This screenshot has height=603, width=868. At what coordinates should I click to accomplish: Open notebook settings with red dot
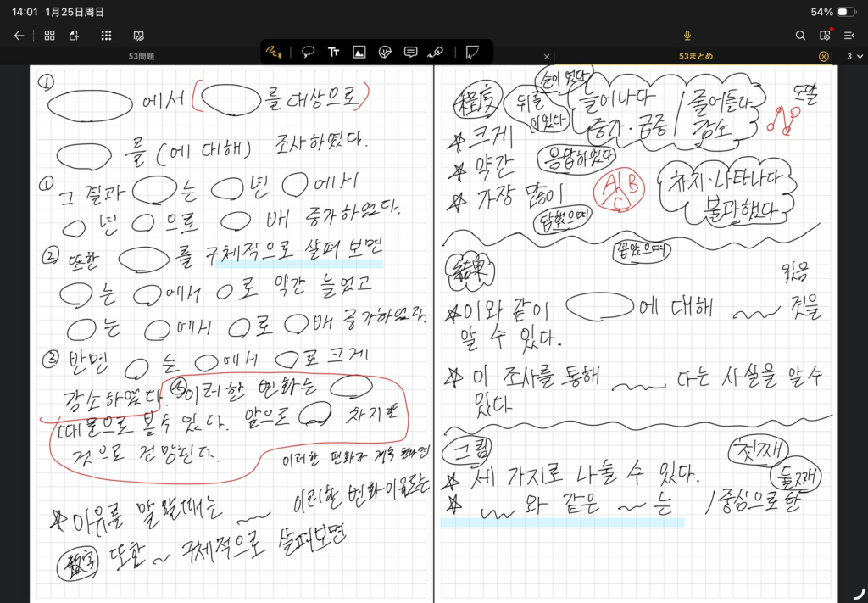point(825,36)
